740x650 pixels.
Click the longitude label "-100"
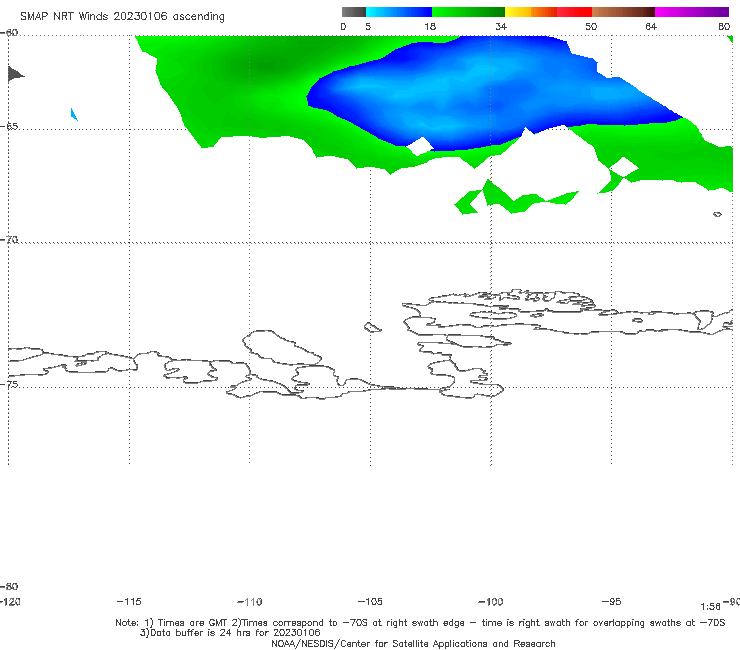(x=491, y=601)
